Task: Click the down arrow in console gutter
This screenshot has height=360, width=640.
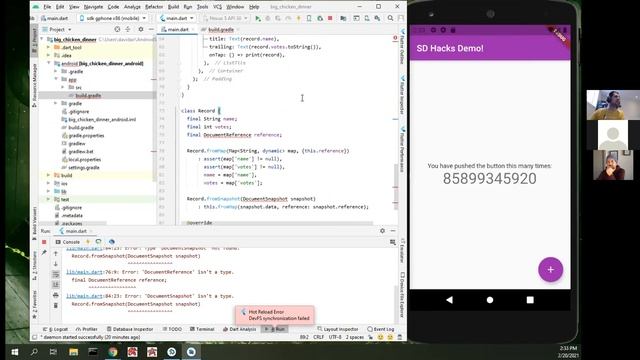Action: click(56, 264)
